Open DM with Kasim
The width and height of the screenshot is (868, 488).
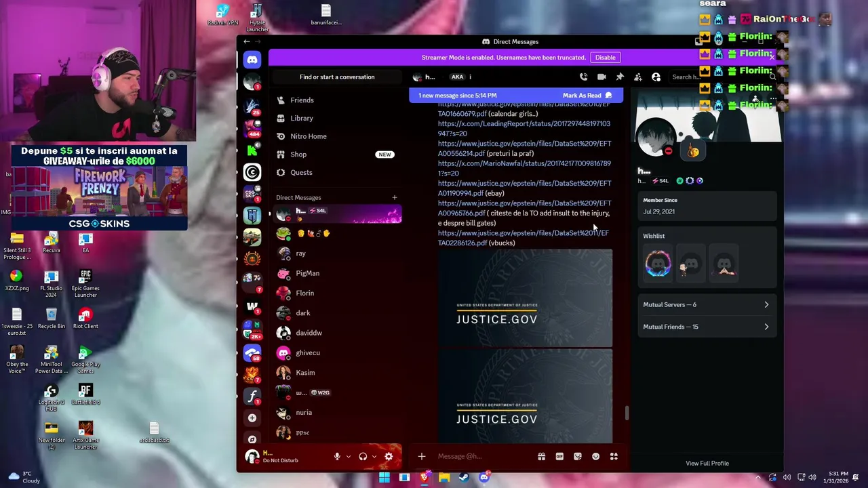point(338,373)
